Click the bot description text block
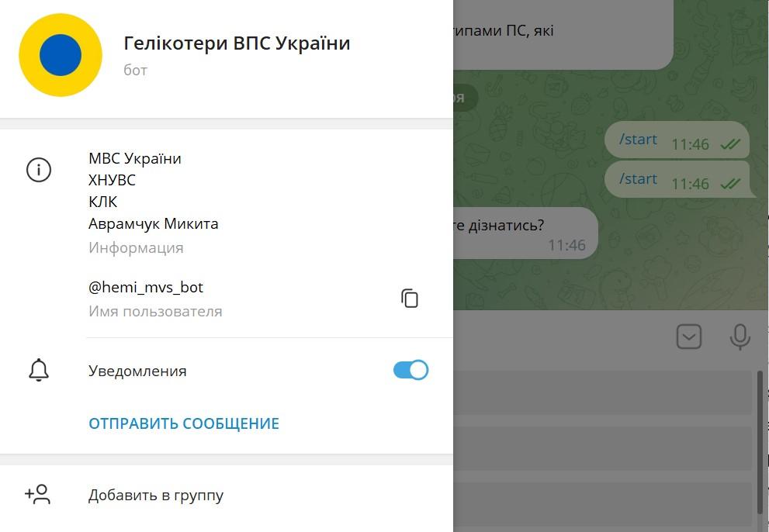 coord(154,191)
